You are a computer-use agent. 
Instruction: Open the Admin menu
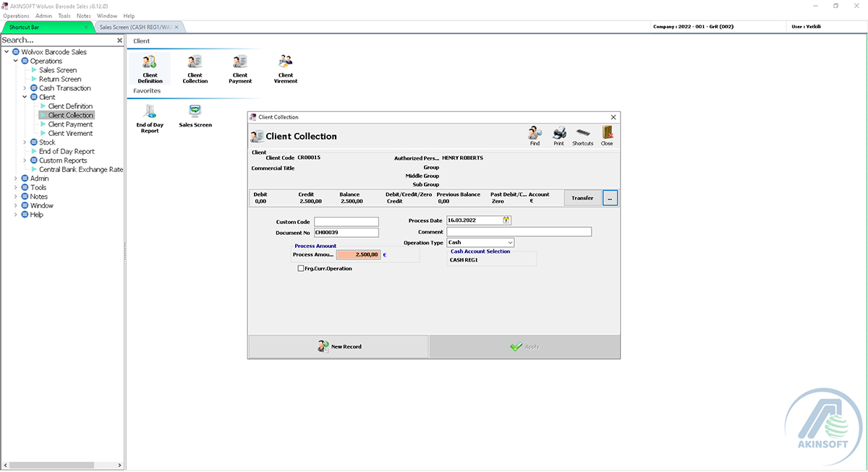43,15
